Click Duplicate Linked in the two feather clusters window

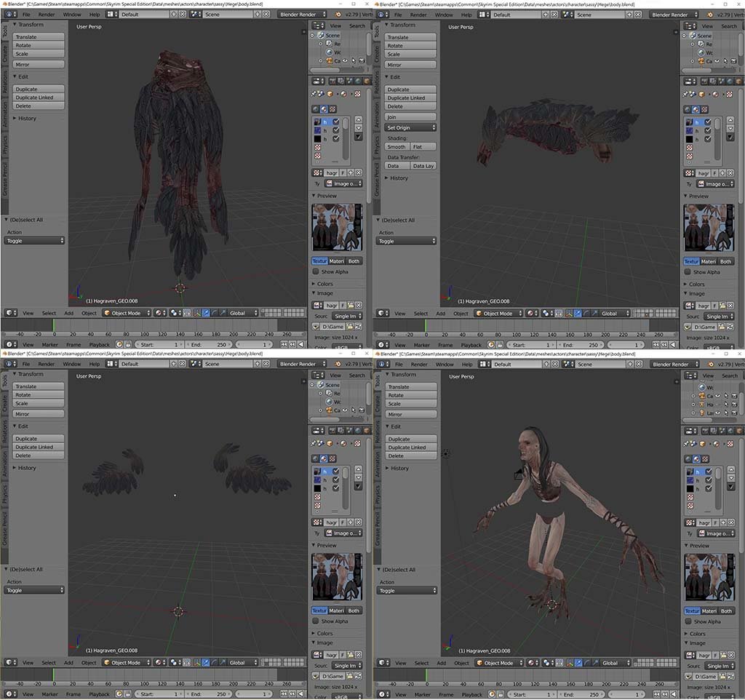click(39, 447)
